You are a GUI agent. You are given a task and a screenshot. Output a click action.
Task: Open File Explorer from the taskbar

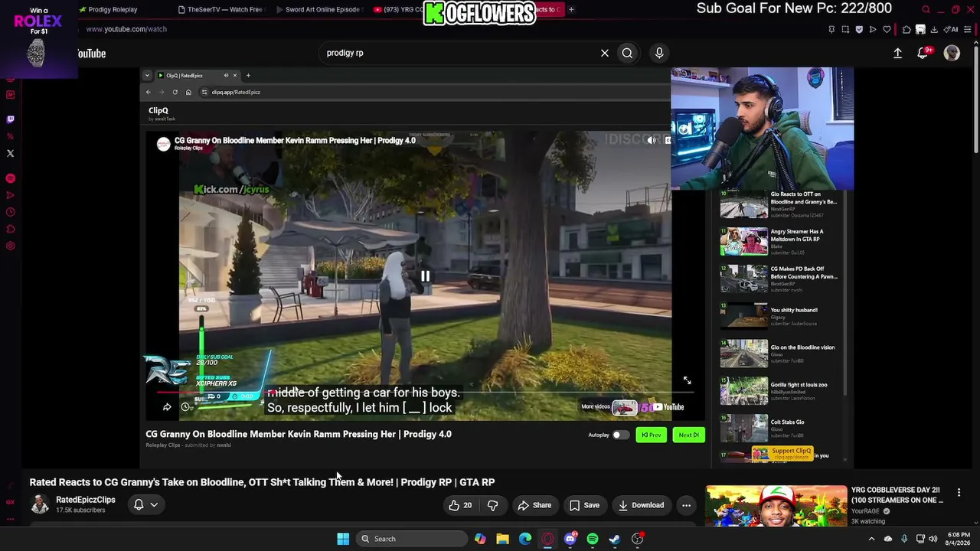coord(502,539)
